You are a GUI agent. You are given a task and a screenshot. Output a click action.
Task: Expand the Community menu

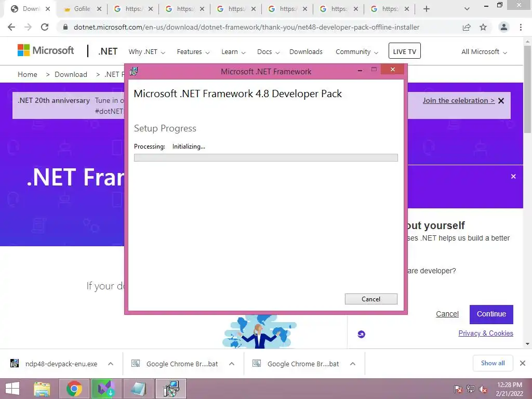(x=356, y=52)
